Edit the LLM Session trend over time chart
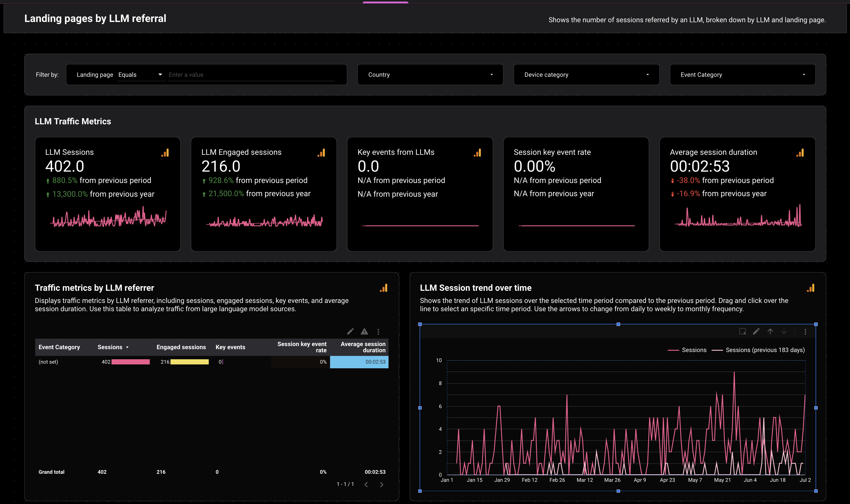 tap(756, 331)
